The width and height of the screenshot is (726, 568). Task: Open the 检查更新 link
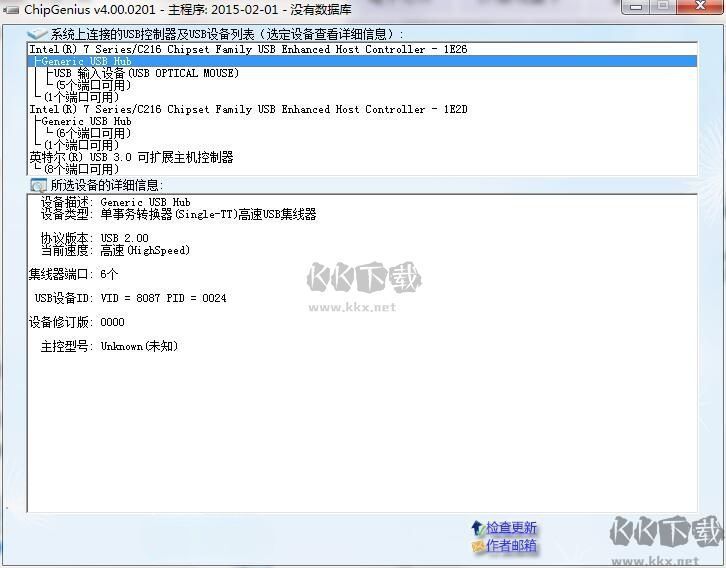point(511,527)
